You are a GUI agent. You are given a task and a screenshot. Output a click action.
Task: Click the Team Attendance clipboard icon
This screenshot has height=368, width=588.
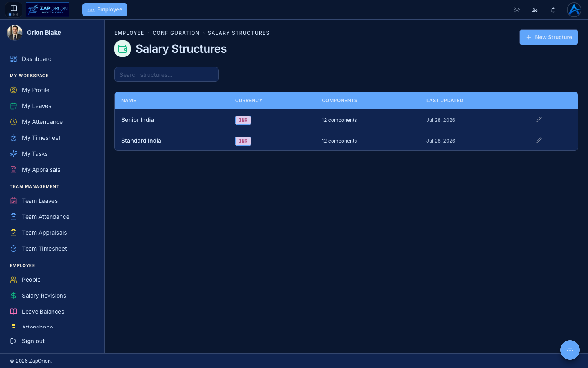pyautogui.click(x=13, y=217)
